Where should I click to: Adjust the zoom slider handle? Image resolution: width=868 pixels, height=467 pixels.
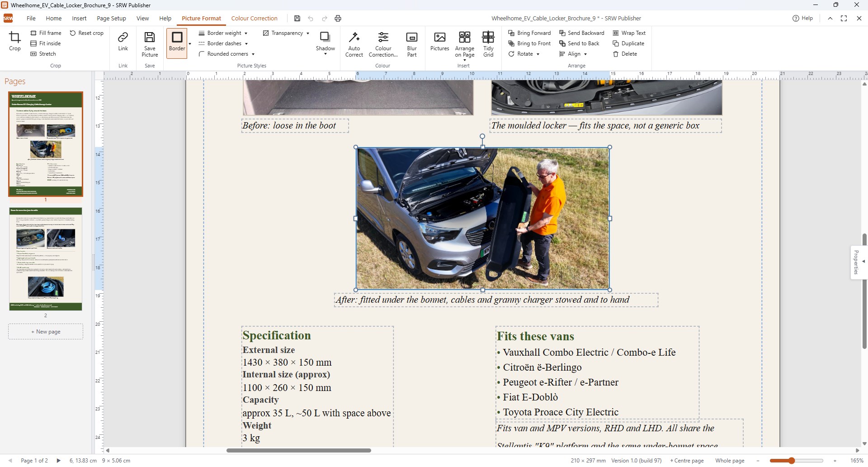pyautogui.click(x=791, y=461)
